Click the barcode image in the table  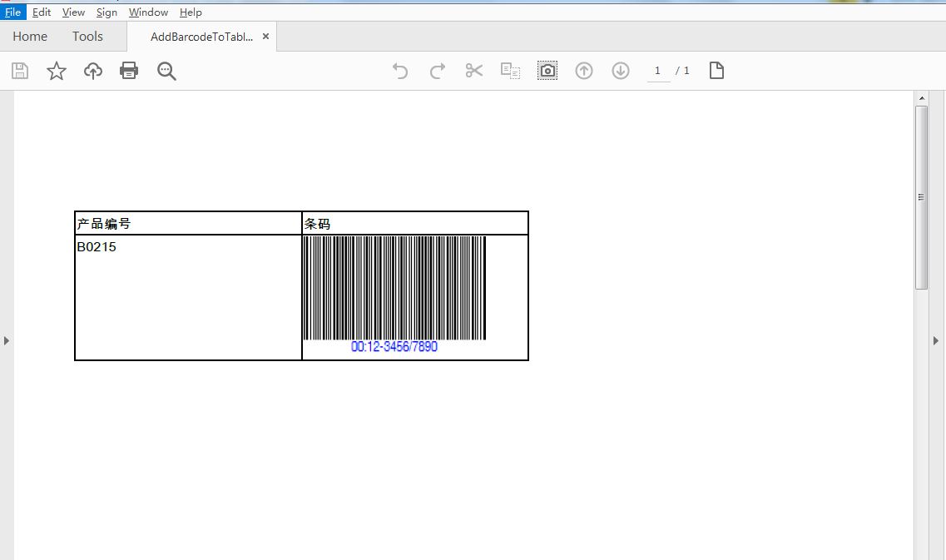click(x=394, y=289)
